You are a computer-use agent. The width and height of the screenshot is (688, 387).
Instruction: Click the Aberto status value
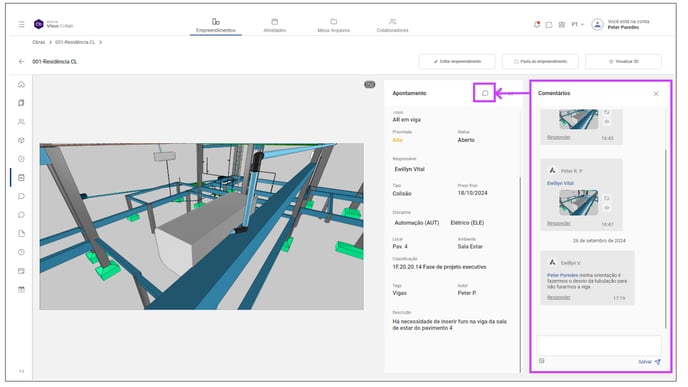(466, 140)
